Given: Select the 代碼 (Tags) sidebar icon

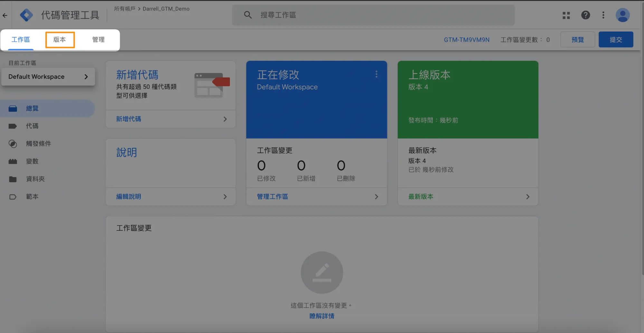Looking at the screenshot, I should (13, 126).
